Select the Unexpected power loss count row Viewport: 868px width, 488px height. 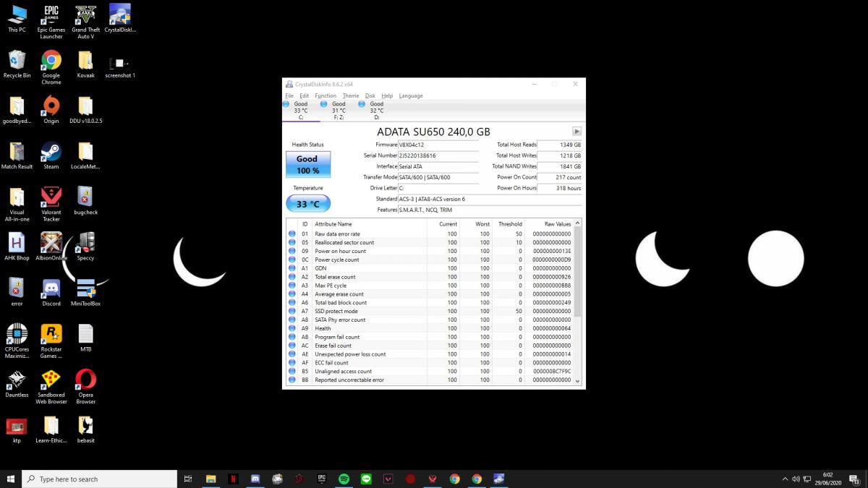(430, 354)
